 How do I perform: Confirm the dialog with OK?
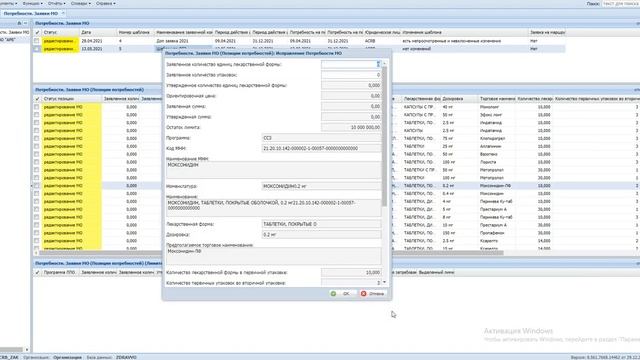click(x=342, y=293)
